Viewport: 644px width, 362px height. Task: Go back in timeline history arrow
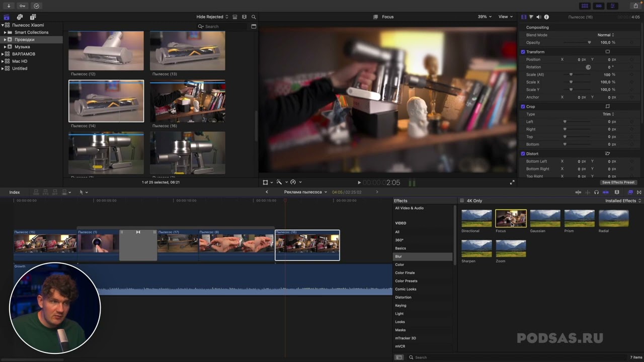click(267, 192)
